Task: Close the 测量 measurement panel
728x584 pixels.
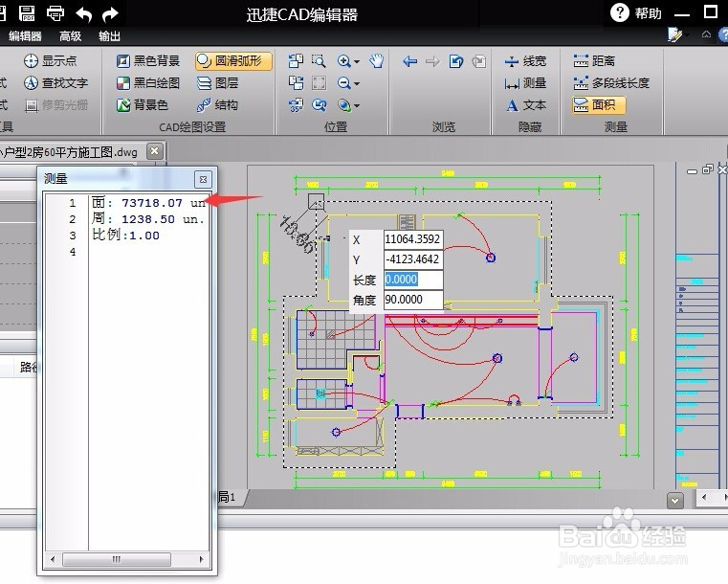Action: coord(203,179)
